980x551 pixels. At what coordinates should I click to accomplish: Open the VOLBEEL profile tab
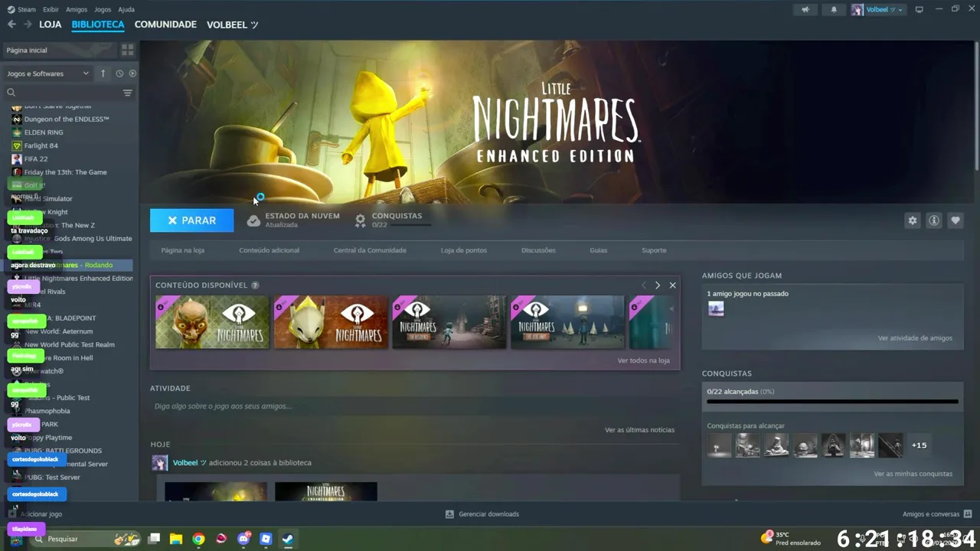[233, 24]
